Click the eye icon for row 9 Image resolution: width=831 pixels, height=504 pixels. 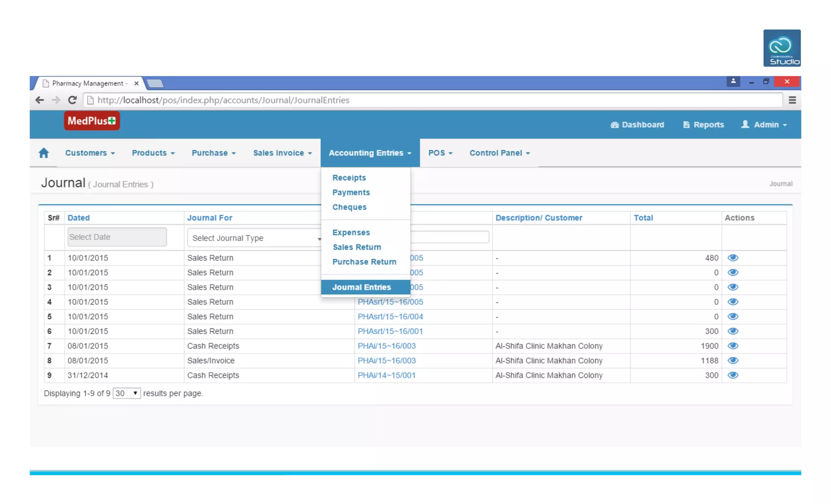(x=733, y=375)
